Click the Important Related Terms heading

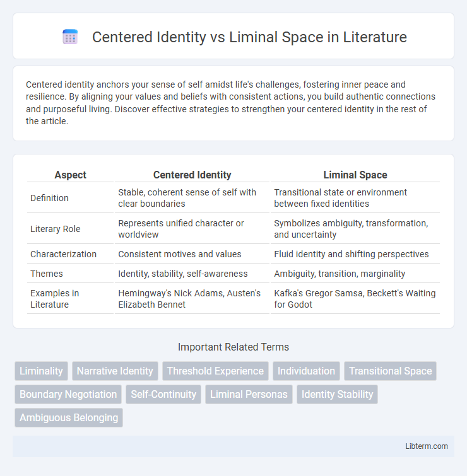(x=233, y=347)
